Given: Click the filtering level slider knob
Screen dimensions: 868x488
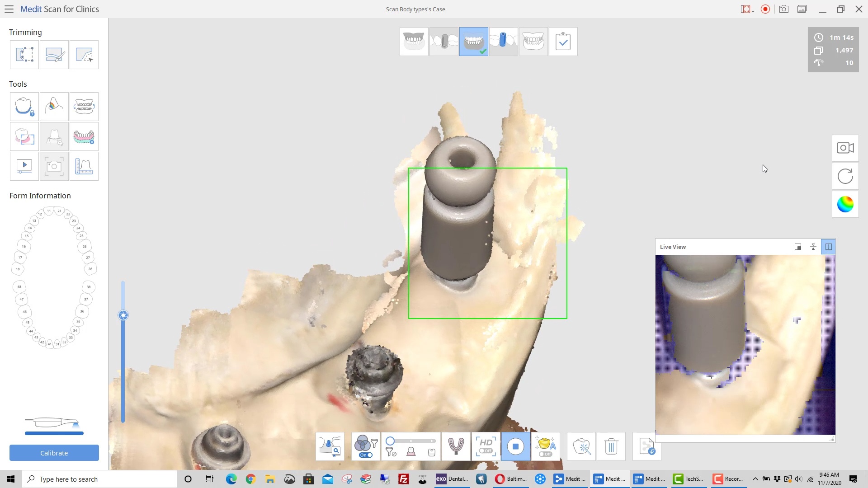Looking at the screenshot, I should click(x=390, y=441).
